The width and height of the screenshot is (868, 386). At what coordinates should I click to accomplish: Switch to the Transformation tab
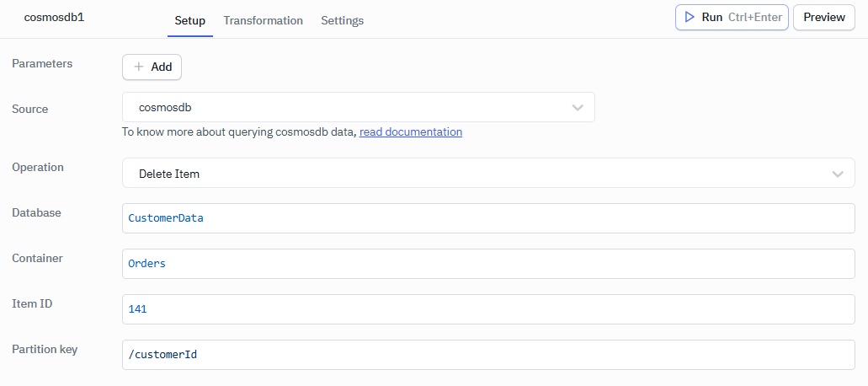263,20
